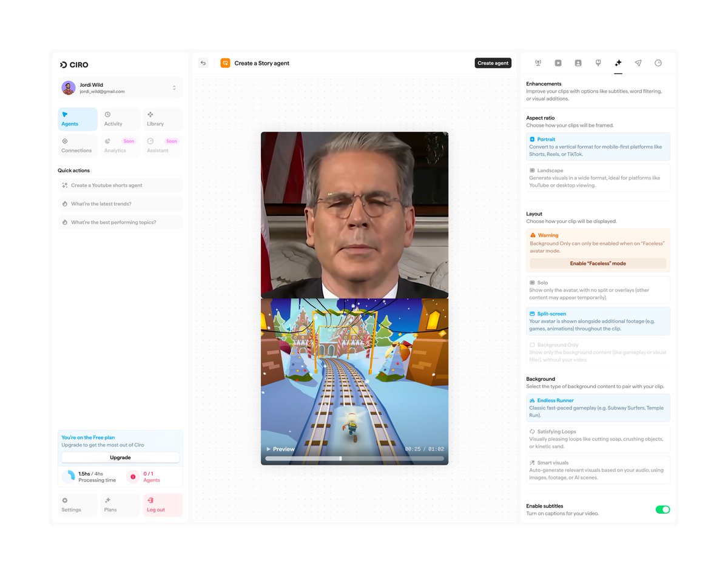
Task: Select Landscape aspect ratio
Action: (598, 178)
